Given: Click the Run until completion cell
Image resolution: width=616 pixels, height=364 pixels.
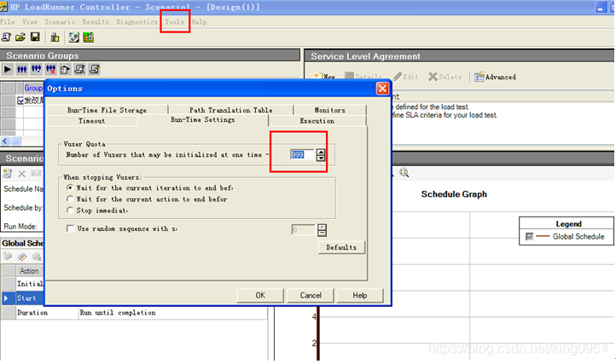Looking at the screenshot, I should pos(172,313).
